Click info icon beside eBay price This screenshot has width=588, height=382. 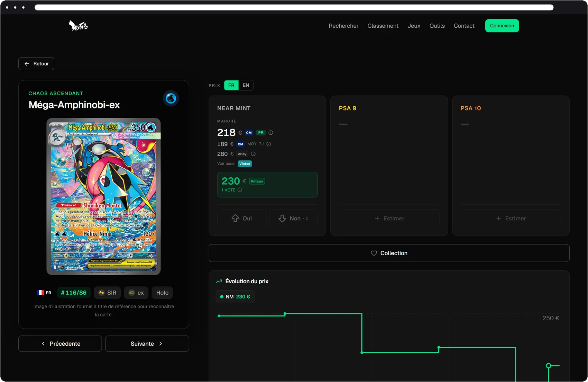[x=253, y=154]
